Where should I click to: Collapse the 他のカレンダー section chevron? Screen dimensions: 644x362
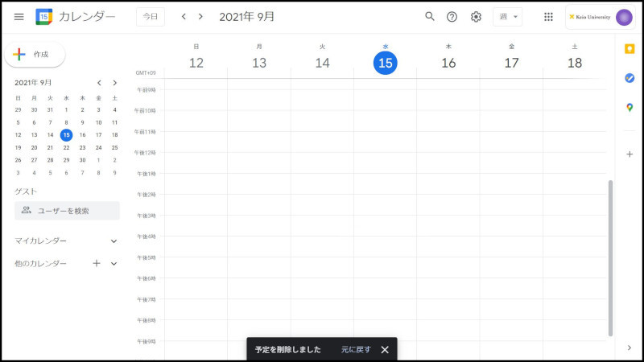(114, 263)
